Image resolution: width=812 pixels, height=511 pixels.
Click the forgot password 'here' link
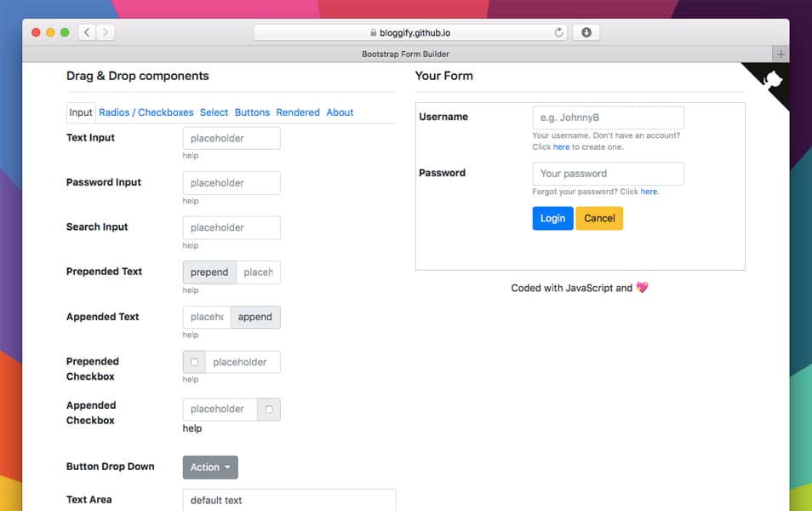(649, 192)
